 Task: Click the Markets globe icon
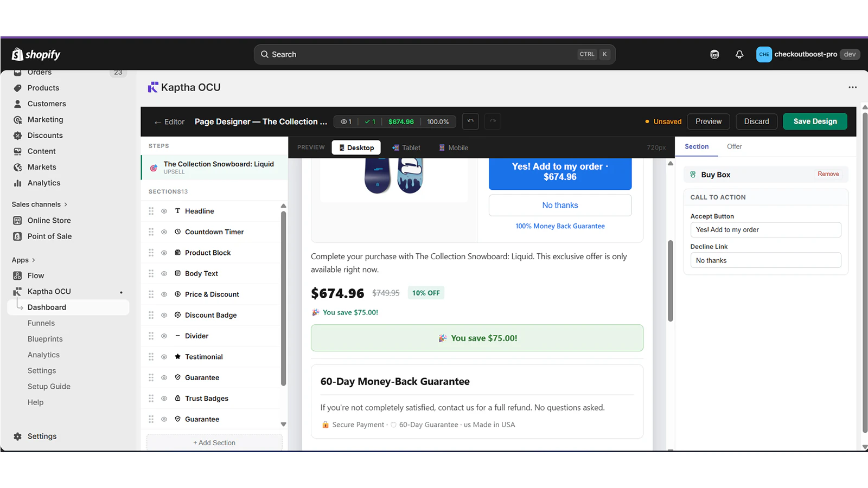[x=18, y=167]
